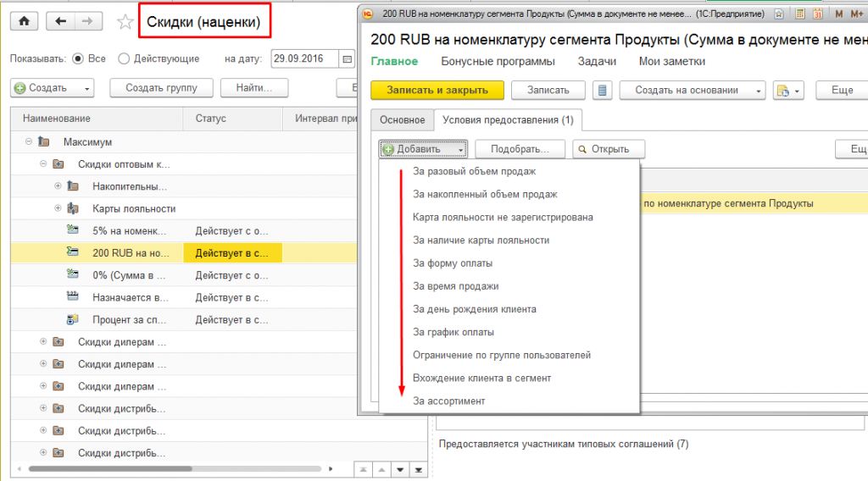Click the document list icon beside Записать

(603, 91)
